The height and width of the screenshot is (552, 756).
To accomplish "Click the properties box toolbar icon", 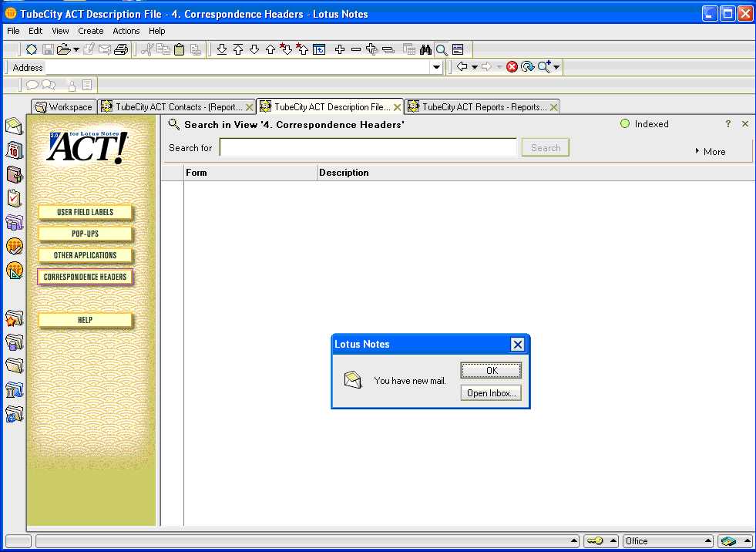I will tap(458, 49).
